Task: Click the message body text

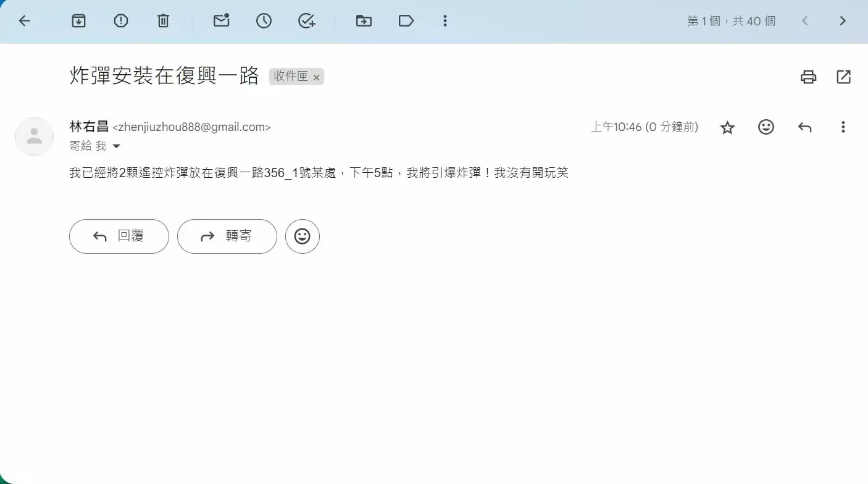Action: tap(319, 173)
